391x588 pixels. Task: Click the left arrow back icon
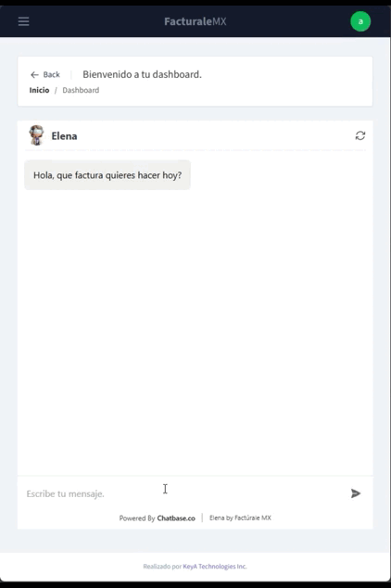34,74
